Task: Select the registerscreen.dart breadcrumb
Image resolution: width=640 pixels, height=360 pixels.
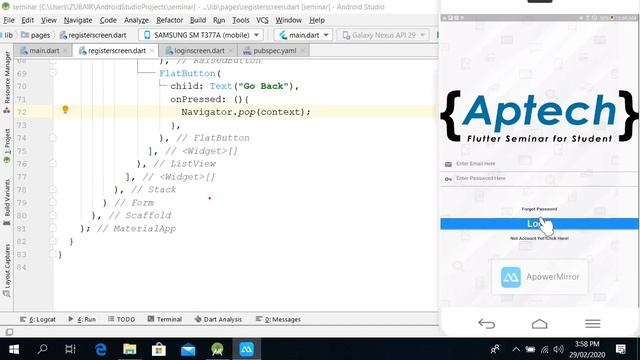Action: coord(93,35)
